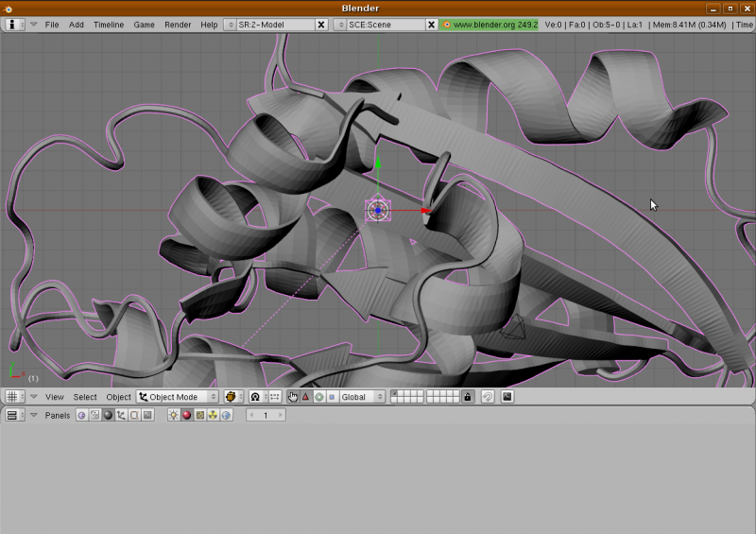
Task: Open the Radiosity buttons icon
Action: [213, 416]
